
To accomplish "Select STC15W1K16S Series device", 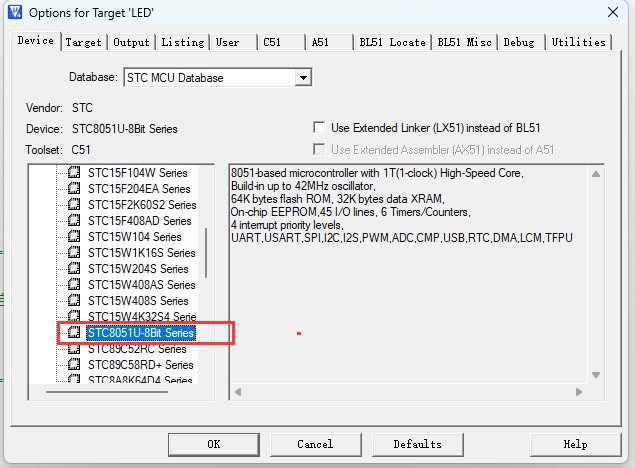I will (141, 253).
